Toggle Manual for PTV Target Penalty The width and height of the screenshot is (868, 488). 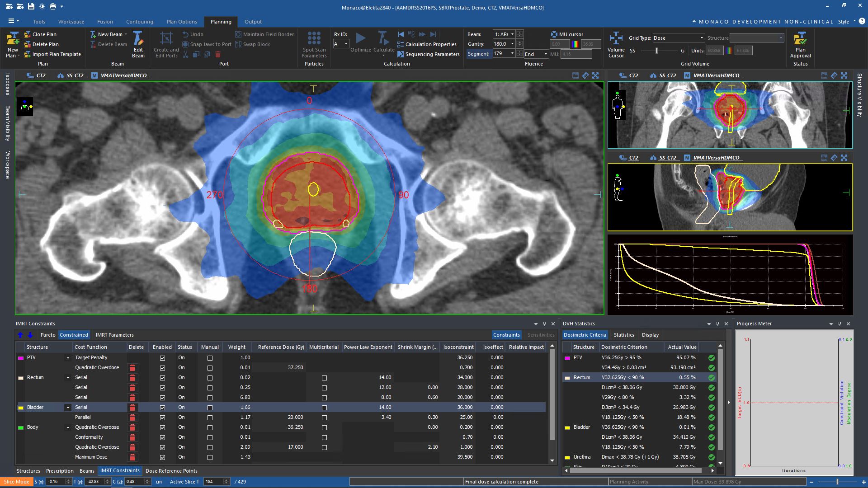point(210,358)
